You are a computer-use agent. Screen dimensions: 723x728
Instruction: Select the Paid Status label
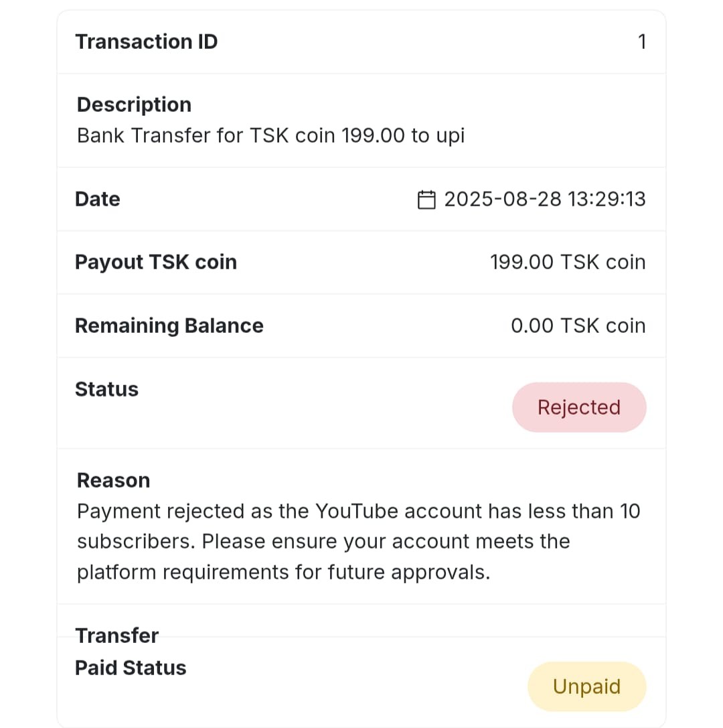[x=131, y=668]
